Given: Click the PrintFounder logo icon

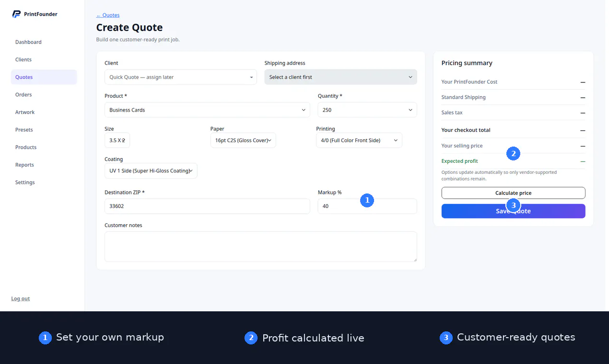Looking at the screenshot, I should tap(17, 14).
